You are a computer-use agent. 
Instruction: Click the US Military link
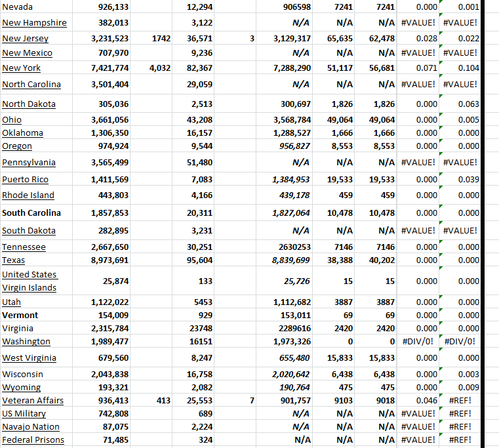[x=24, y=414]
